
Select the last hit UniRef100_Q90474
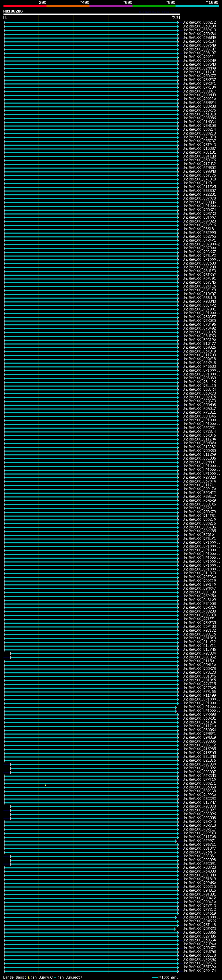coord(199,971)
